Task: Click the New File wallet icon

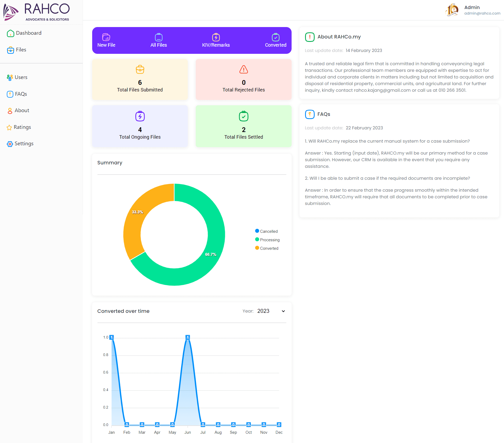Action: point(106,37)
